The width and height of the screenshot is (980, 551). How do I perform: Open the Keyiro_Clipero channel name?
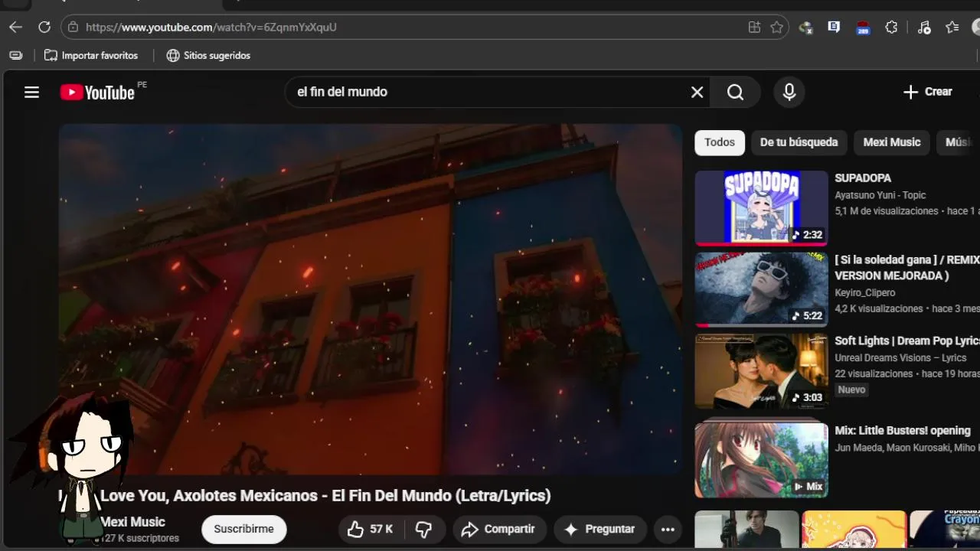(865, 292)
